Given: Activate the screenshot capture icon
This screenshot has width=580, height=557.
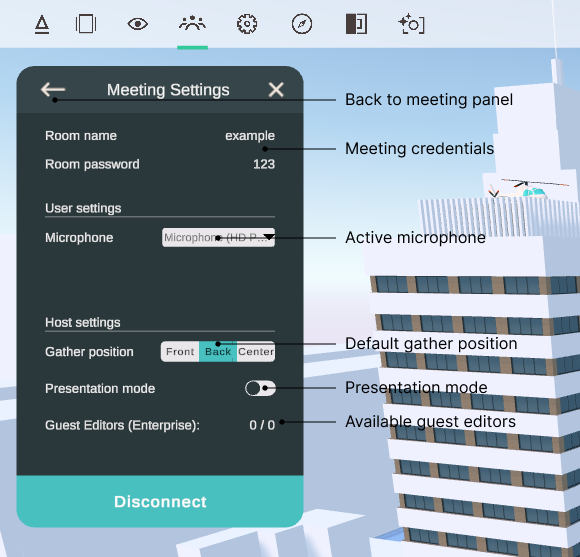Looking at the screenshot, I should 411,24.
